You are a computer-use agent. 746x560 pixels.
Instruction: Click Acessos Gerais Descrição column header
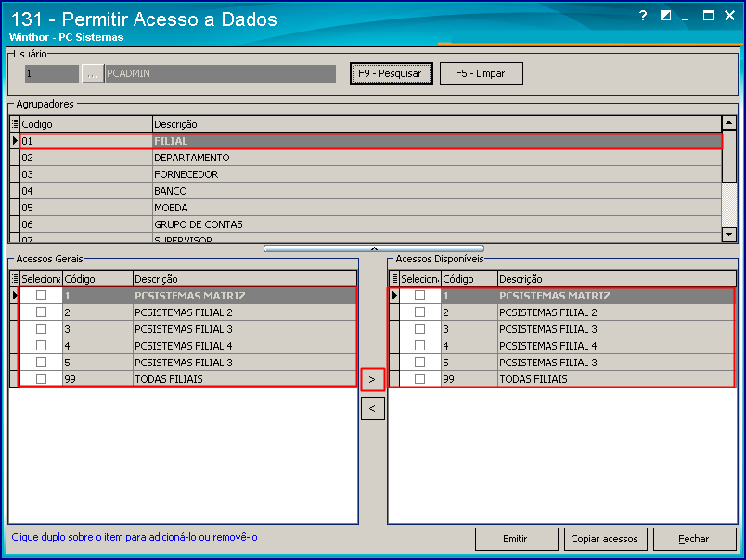[245, 278]
